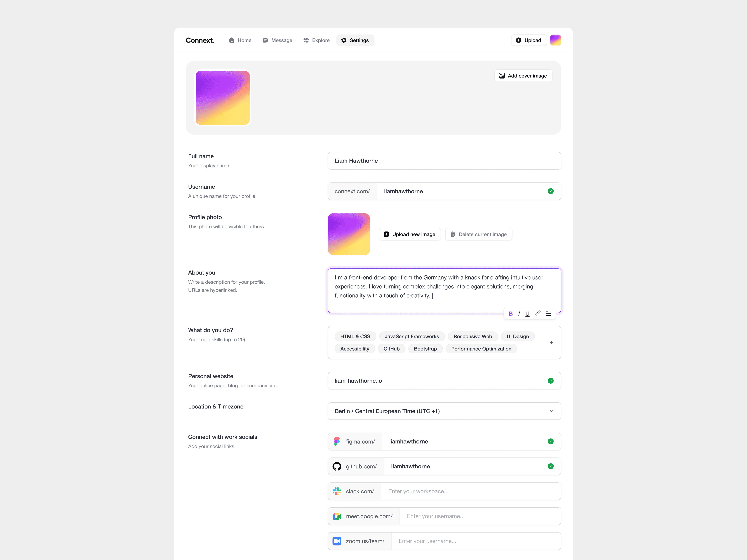Click the large gradient profile thumbnail in the cover
The width and height of the screenshot is (747, 560).
tap(223, 98)
